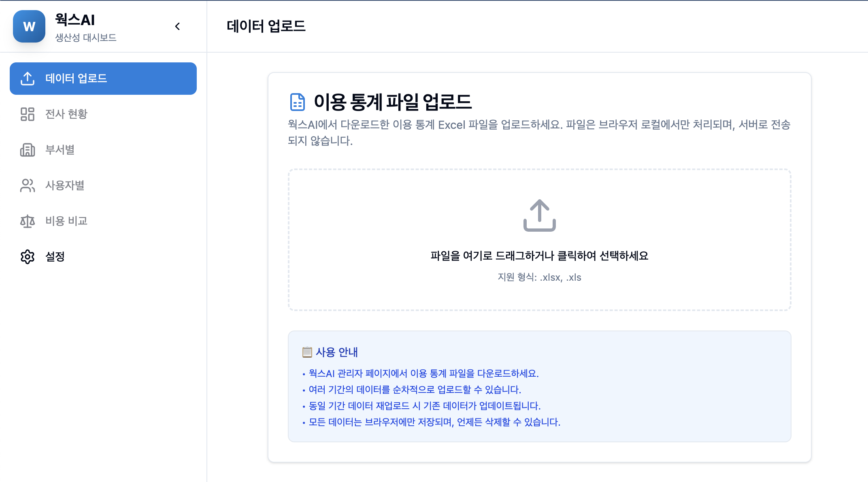Collapse the sidebar with the chevron arrow
Screen dimensions: 868x482
tap(177, 26)
